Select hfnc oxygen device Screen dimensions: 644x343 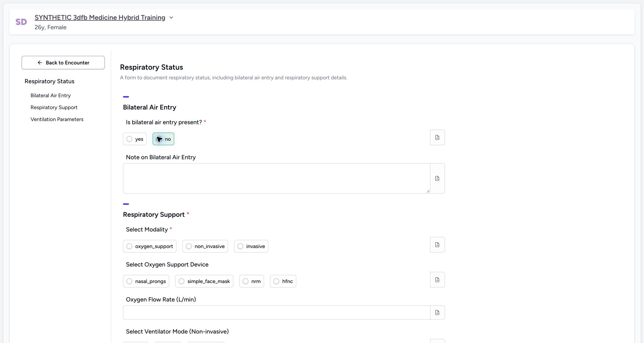(283, 281)
